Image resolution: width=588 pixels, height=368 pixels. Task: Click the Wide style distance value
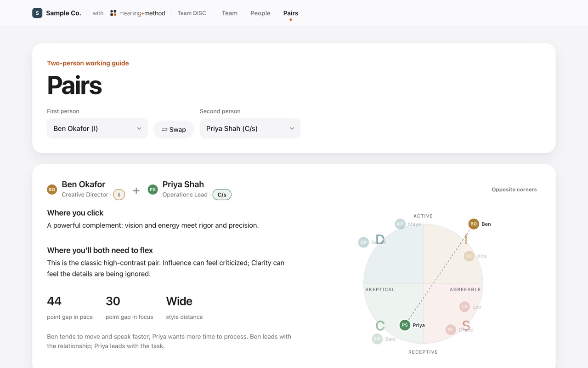(x=179, y=301)
